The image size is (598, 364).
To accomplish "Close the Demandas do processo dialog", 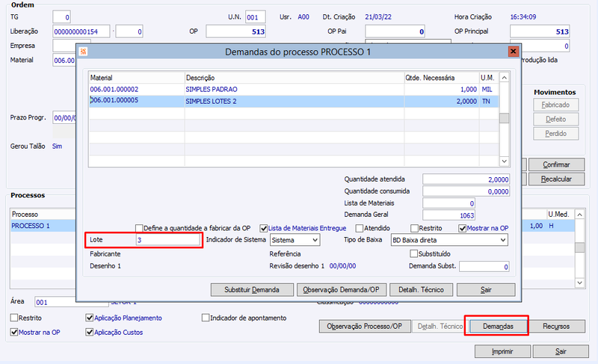I will tap(514, 51).
